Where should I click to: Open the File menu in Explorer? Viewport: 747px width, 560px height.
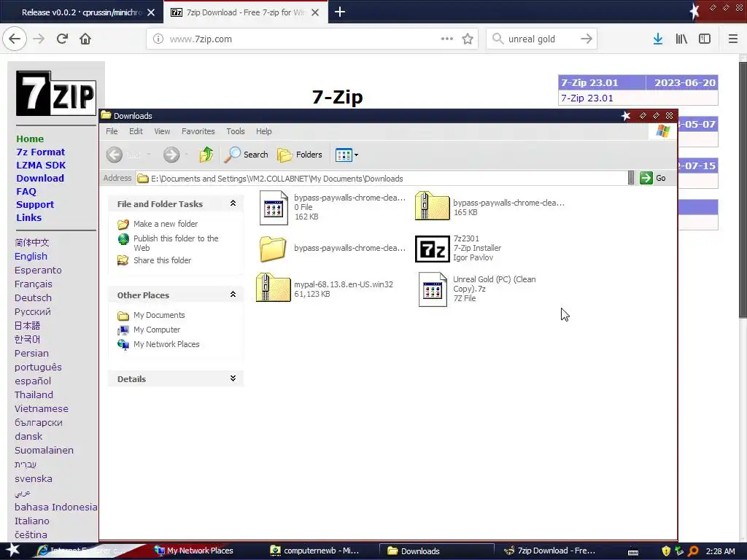point(112,131)
